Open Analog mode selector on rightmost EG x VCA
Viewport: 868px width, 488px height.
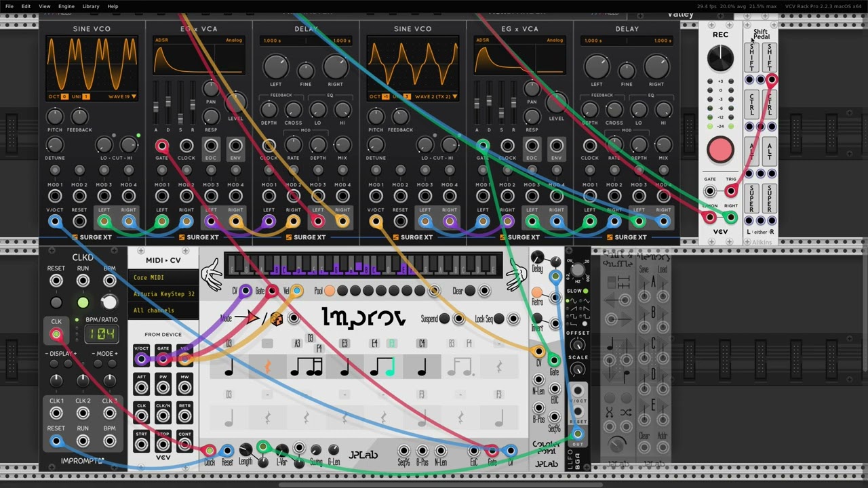click(554, 40)
